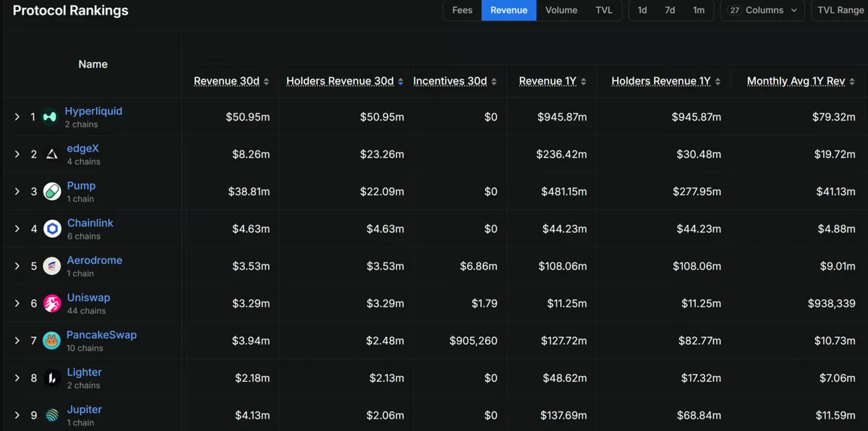
Task: Click Lighter's $17.32m Holders Revenue 1Y
Action: (701, 377)
